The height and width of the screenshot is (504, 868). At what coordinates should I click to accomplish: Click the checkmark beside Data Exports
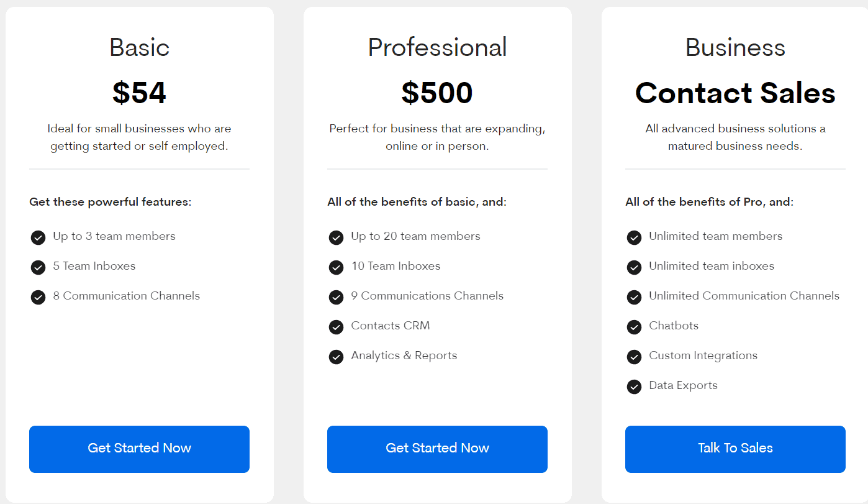(634, 387)
